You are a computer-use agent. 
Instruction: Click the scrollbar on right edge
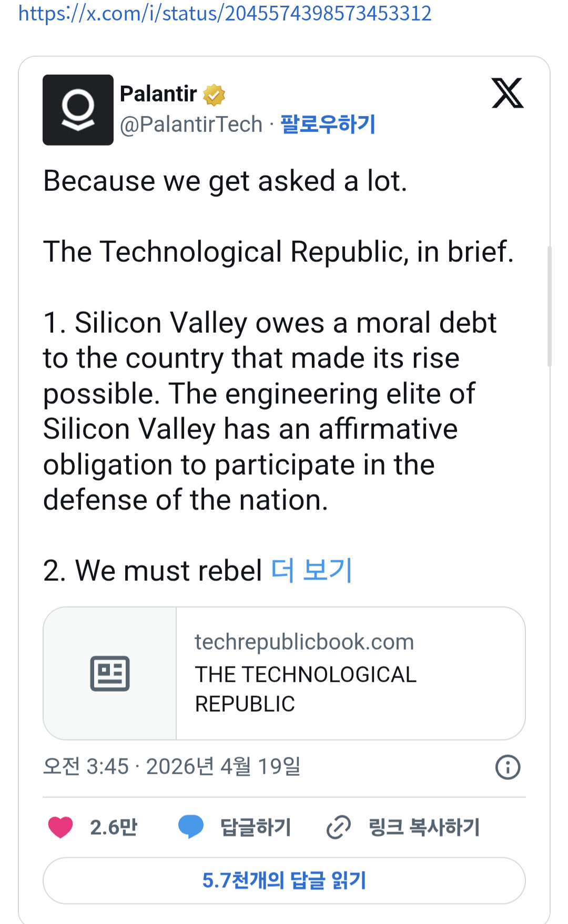549,306
